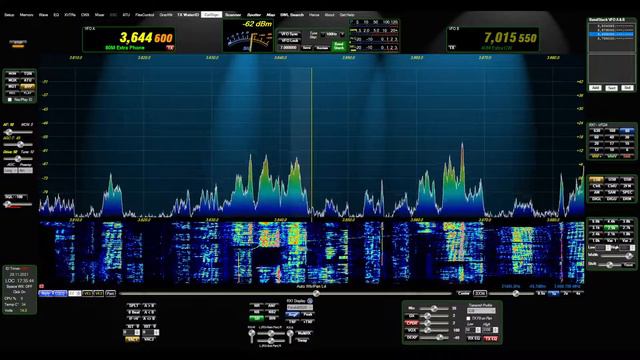The height and width of the screenshot is (360, 640).
Task: Select the USB mode button
Action: tap(612, 179)
